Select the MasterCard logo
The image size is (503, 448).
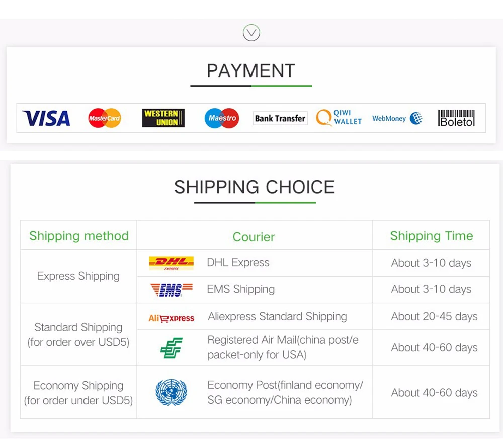click(105, 118)
